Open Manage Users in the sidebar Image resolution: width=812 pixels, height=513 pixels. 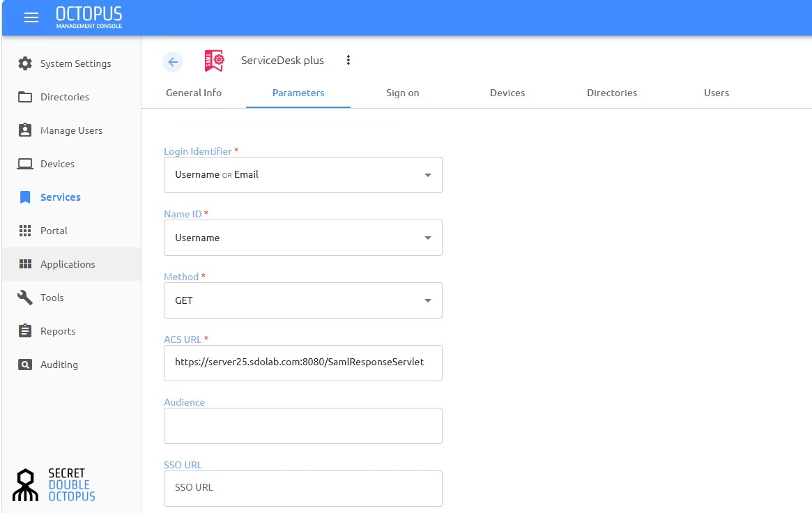(x=72, y=130)
